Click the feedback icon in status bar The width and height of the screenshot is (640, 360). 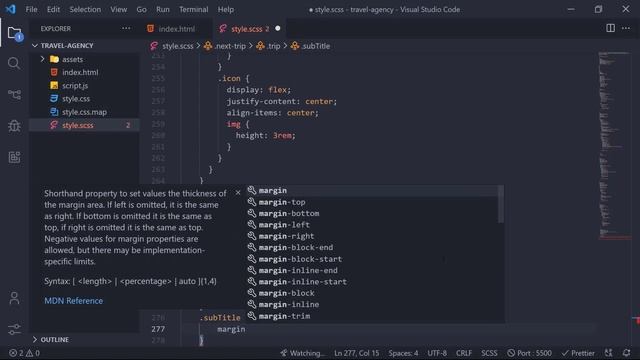pos(609,353)
